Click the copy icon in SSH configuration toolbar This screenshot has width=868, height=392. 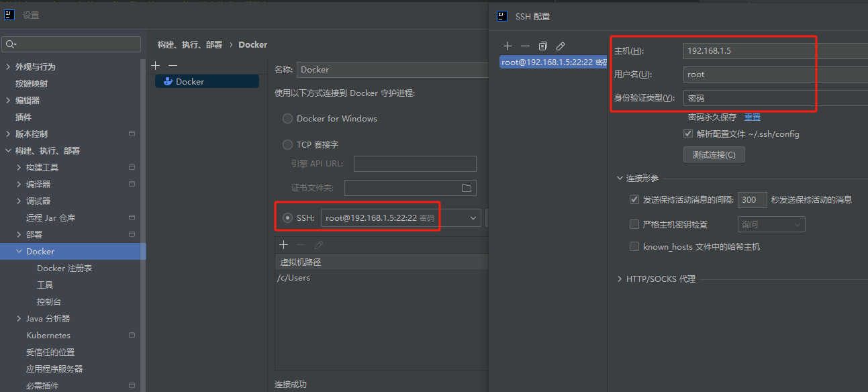543,46
